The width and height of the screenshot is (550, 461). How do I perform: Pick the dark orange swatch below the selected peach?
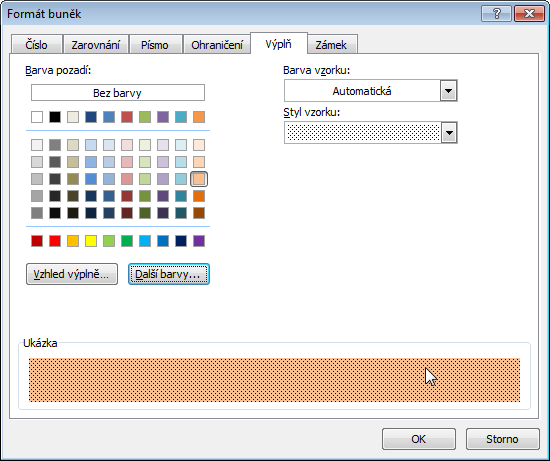[x=199, y=196]
